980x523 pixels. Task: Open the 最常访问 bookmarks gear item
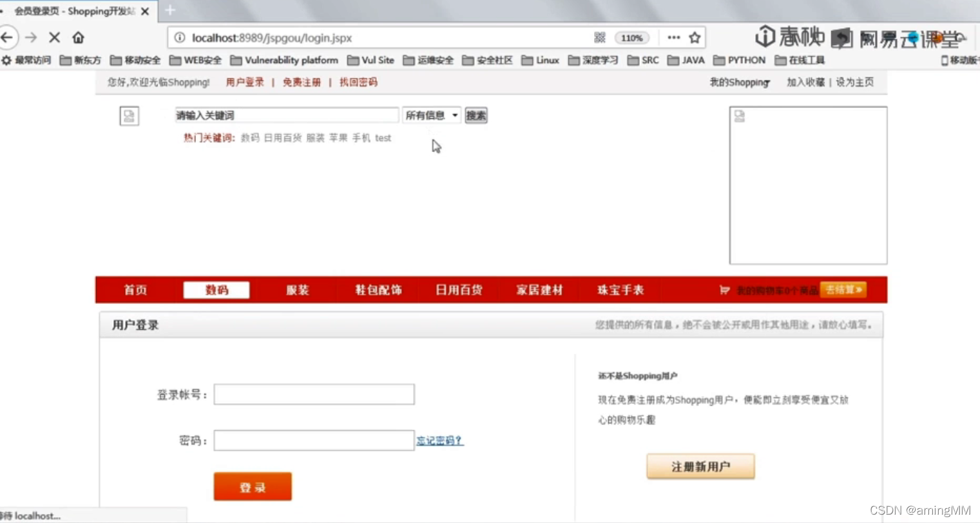point(26,60)
